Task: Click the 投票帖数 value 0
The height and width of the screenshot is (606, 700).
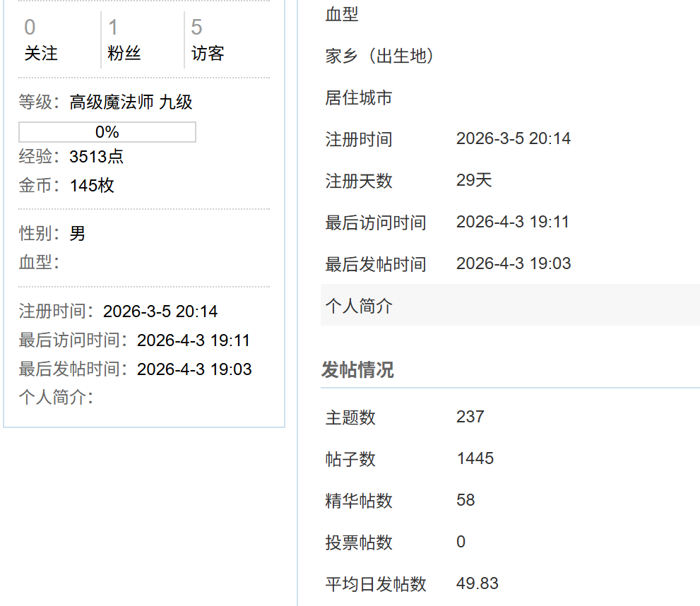Action: (461, 542)
